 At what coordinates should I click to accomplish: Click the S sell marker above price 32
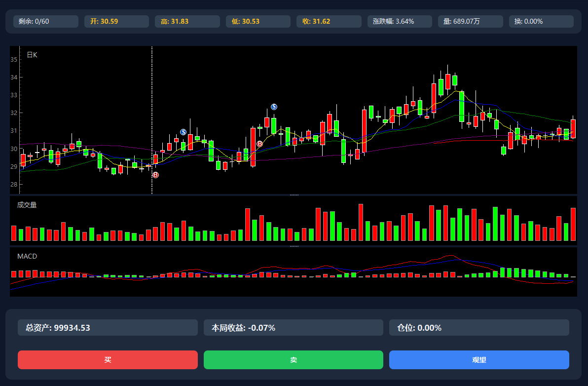point(274,107)
